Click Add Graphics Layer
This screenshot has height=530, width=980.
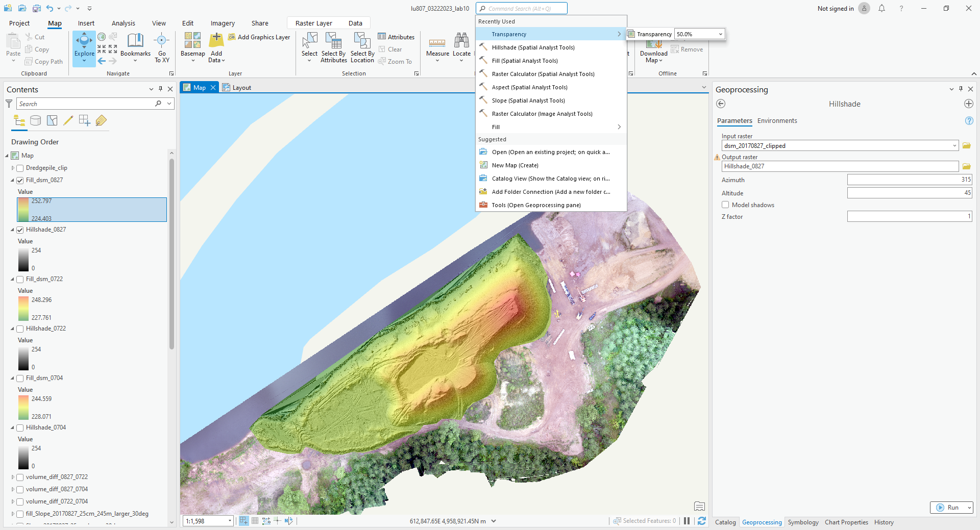(259, 37)
